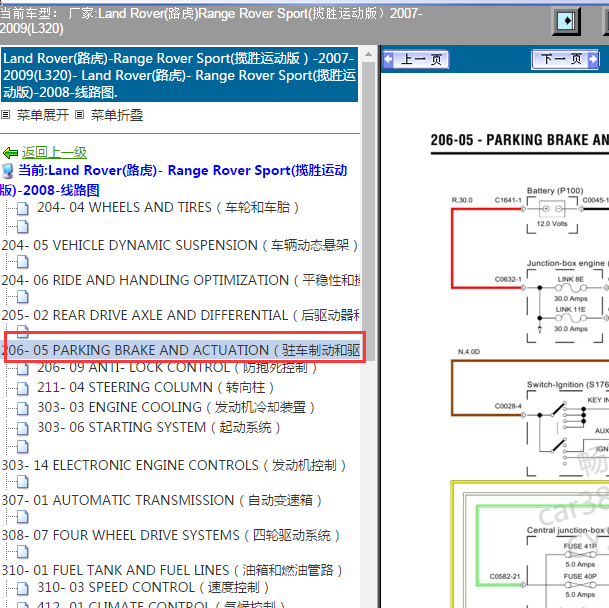Click page icon above 303-14 ELECTRONIC ENGINE CONTROLS
Viewport: 609px width, 608px height.
click(23, 447)
